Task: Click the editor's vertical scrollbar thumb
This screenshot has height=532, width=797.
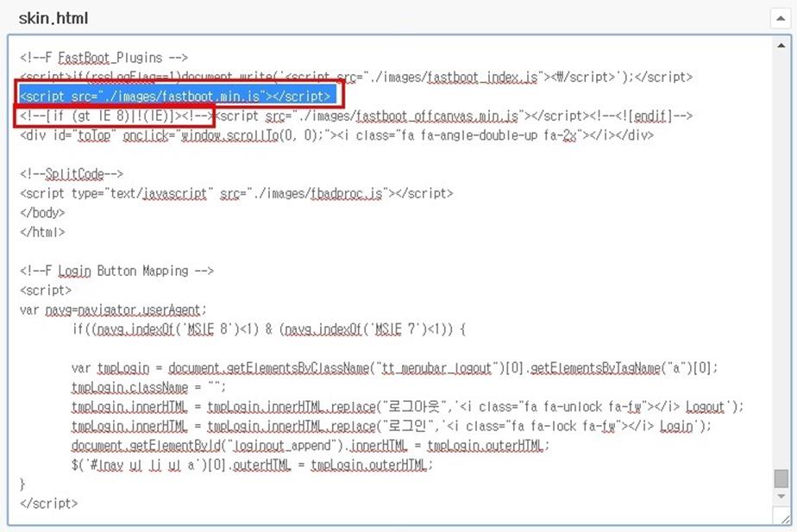Action: pos(781,479)
